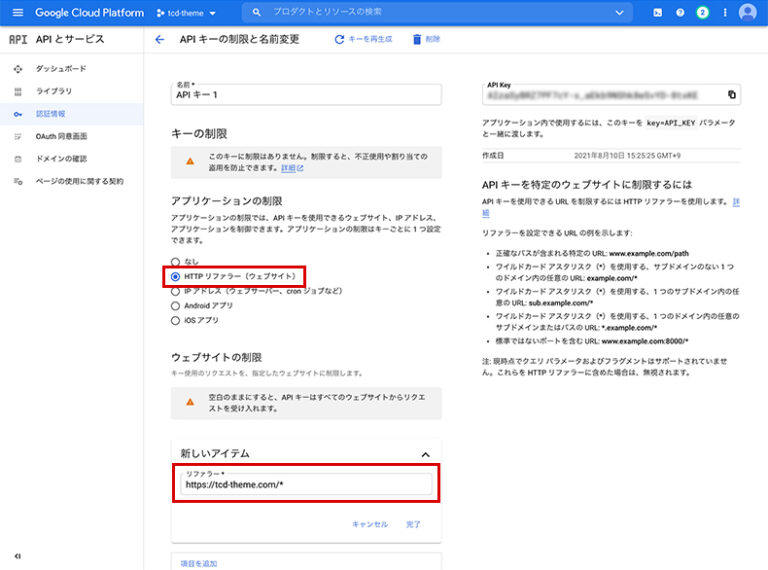Screen dimensions: 768x570
Task: Click the API キー 1 name field
Action: (306, 95)
